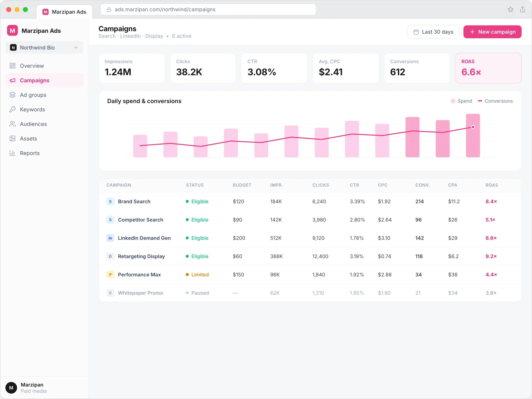Viewport: 532px width, 399px height.
Task: Click the Limited status for Performance Max
Action: click(x=197, y=275)
